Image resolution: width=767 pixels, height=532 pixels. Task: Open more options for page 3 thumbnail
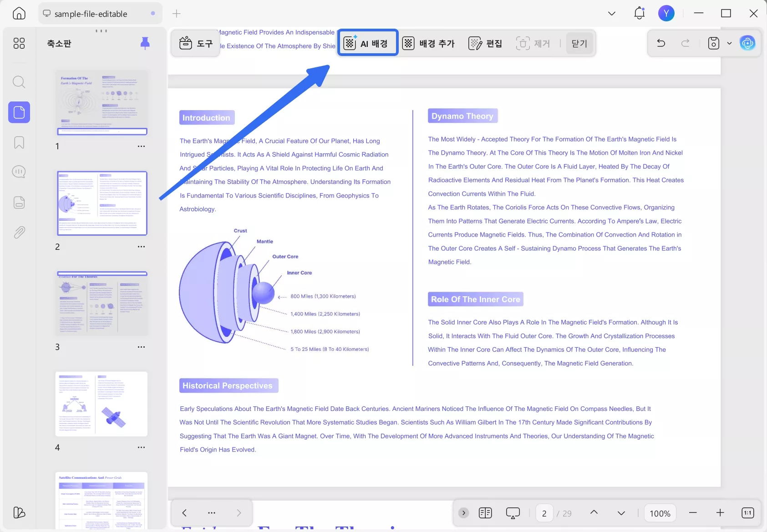pos(142,347)
